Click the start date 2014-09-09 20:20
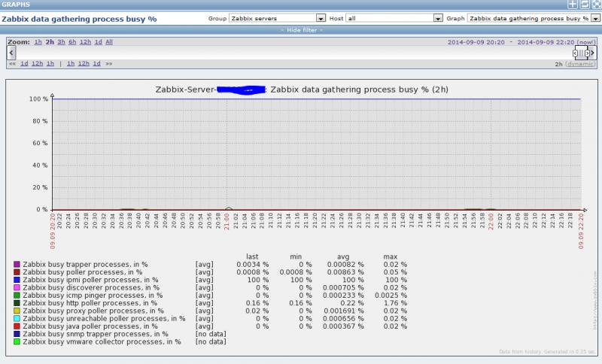Screen dimensions: 602x364 [x=476, y=42]
